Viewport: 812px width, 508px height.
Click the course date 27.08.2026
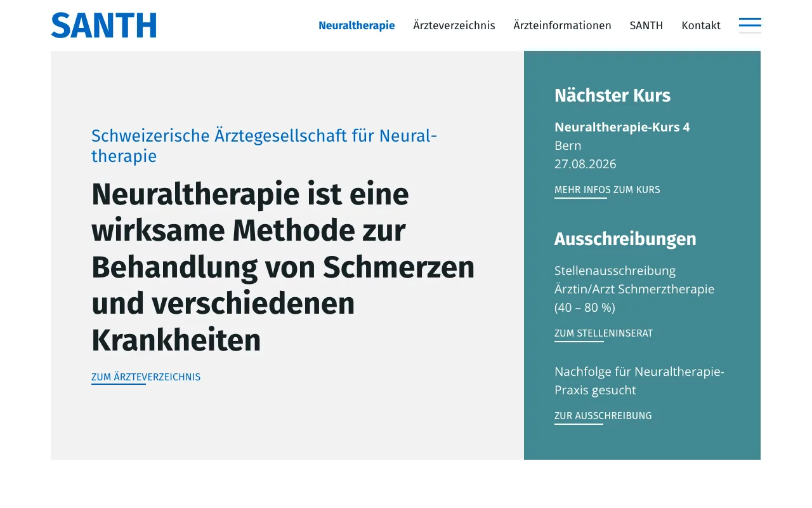(585, 164)
